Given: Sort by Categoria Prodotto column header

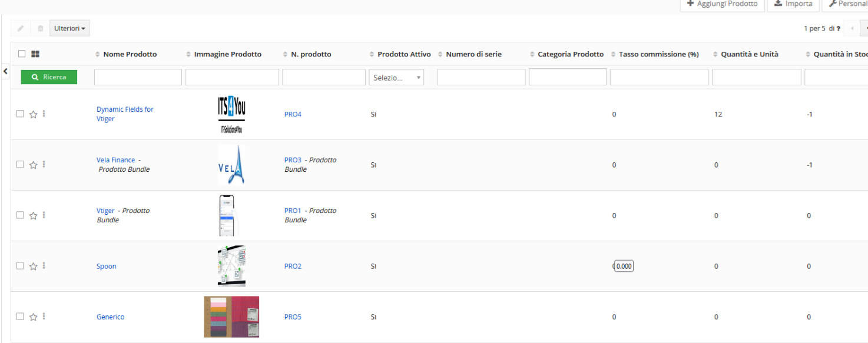Looking at the screenshot, I should (x=570, y=54).
